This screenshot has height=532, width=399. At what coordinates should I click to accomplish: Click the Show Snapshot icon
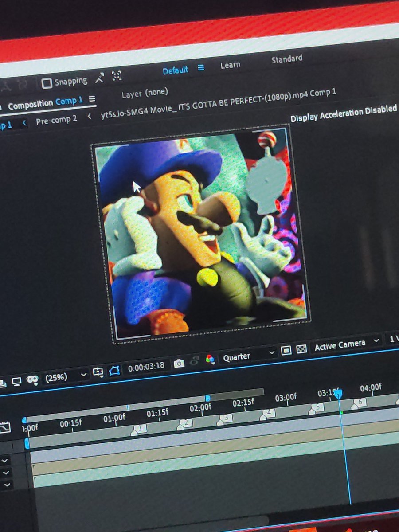click(x=194, y=361)
